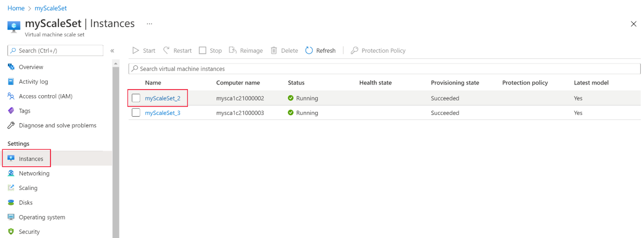Screen dimensions: 644x238
Task: Click the Activity log icon
Action: coord(11,82)
